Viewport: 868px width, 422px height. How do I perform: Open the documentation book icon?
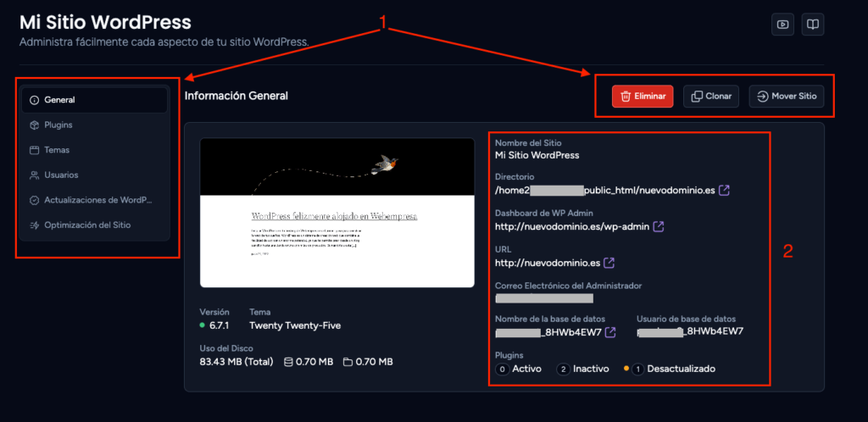813,25
